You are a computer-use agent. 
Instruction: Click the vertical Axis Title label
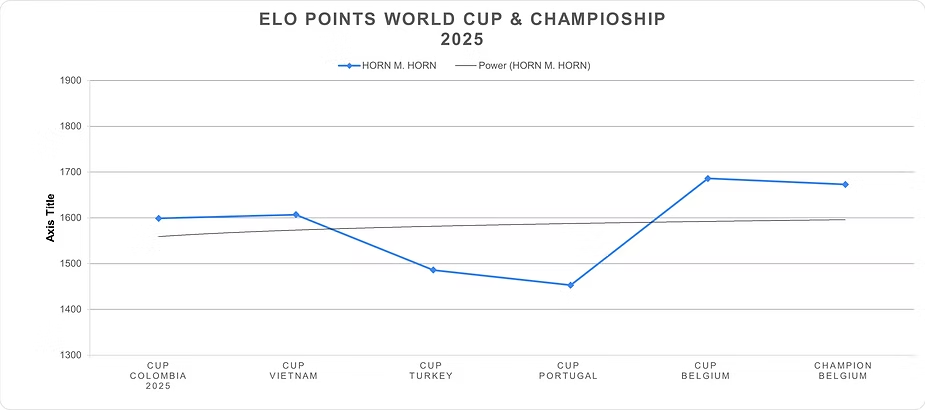(x=50, y=218)
